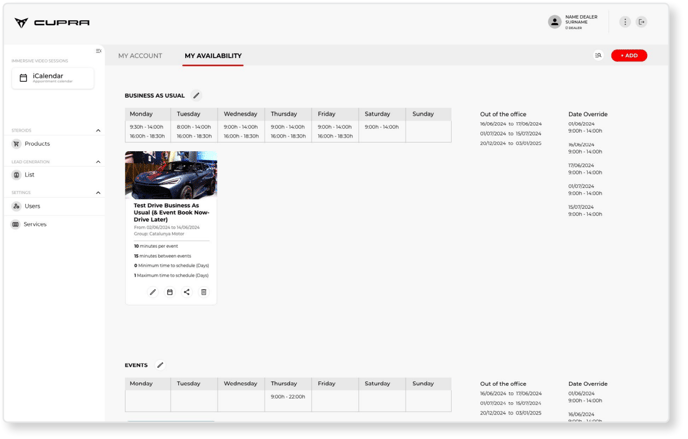688x439 pixels.
Task: Open calendar icon on Test Drive card
Action: 170,292
